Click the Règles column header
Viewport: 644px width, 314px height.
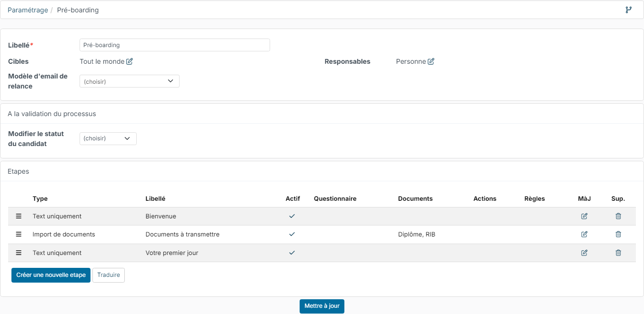(534, 198)
